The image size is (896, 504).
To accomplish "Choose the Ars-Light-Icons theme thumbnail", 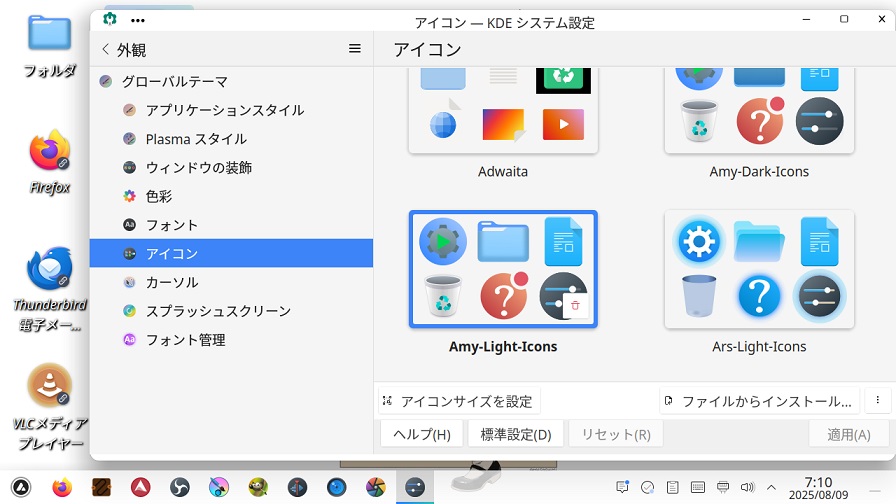I will pos(759,269).
